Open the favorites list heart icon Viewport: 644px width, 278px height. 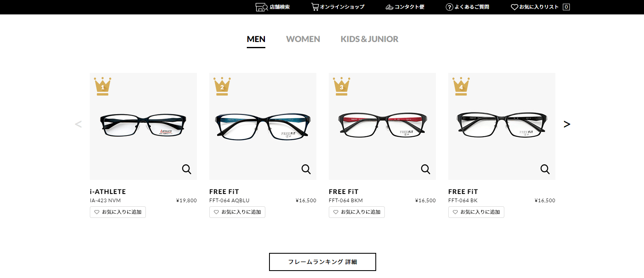pyautogui.click(x=514, y=7)
